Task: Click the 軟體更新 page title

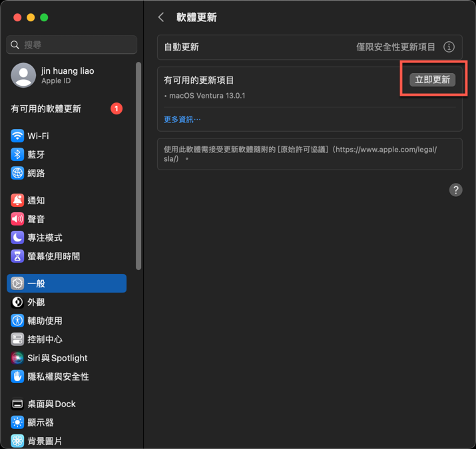Action: [x=196, y=17]
